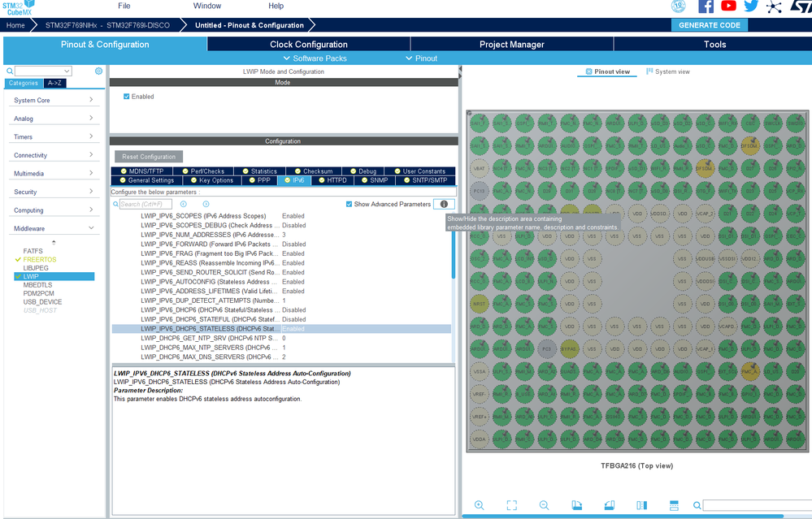Viewport: 812px width, 519px height.
Task: Rotate the chip view clockwise
Action: (577, 505)
